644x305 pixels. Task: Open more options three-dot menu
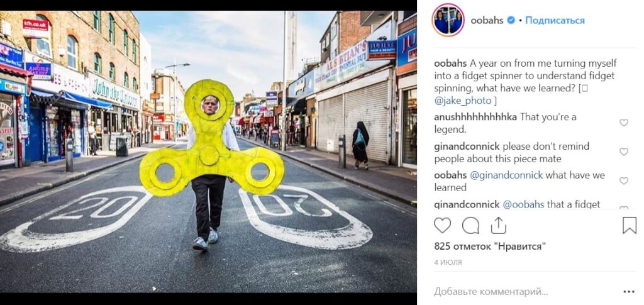629,292
